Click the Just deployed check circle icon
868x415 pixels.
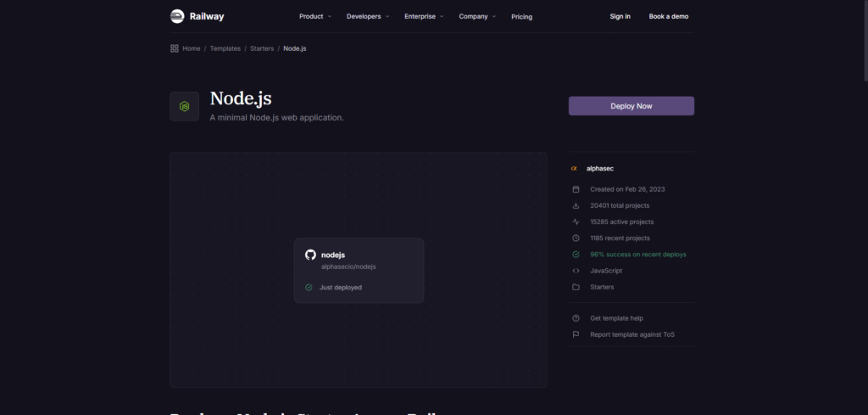click(x=309, y=288)
